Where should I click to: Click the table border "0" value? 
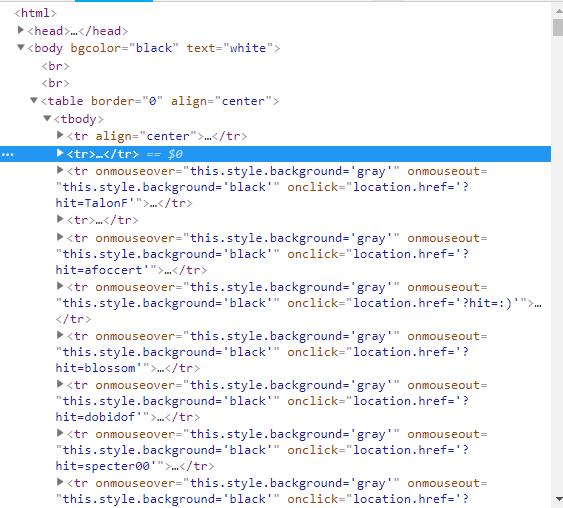153,101
